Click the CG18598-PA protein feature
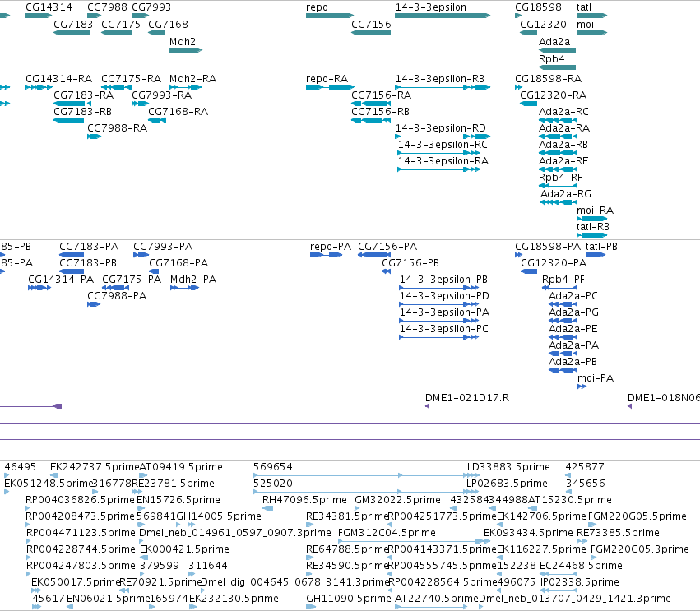The image size is (700, 611). tap(518, 255)
